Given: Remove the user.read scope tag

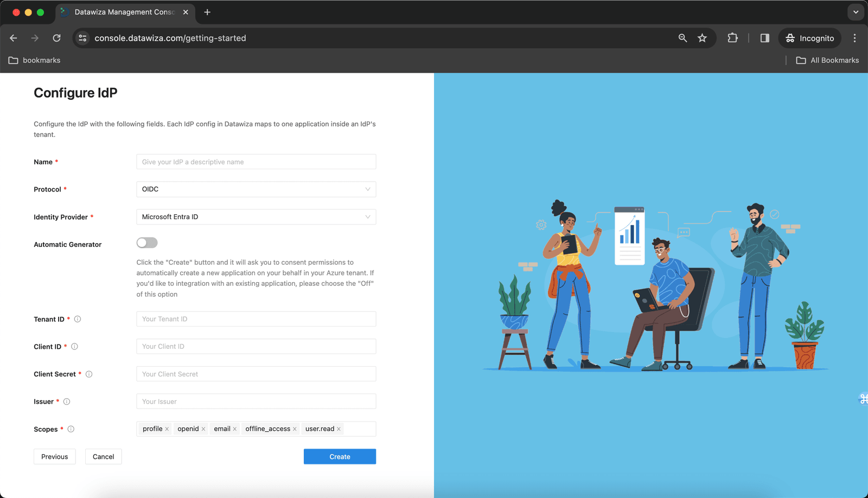Looking at the screenshot, I should (339, 429).
